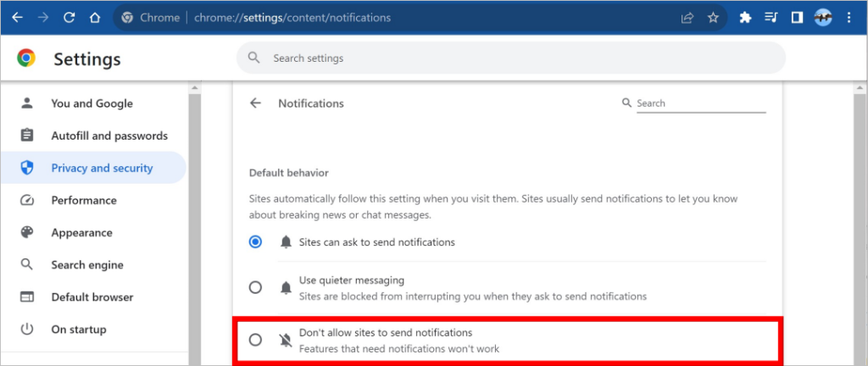This screenshot has width=868, height=366.
Task: Open Autofill and passwords settings
Action: click(93, 136)
